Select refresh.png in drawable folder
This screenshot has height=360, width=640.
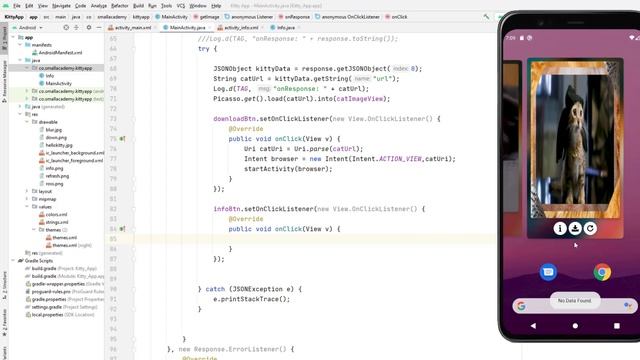point(54,176)
